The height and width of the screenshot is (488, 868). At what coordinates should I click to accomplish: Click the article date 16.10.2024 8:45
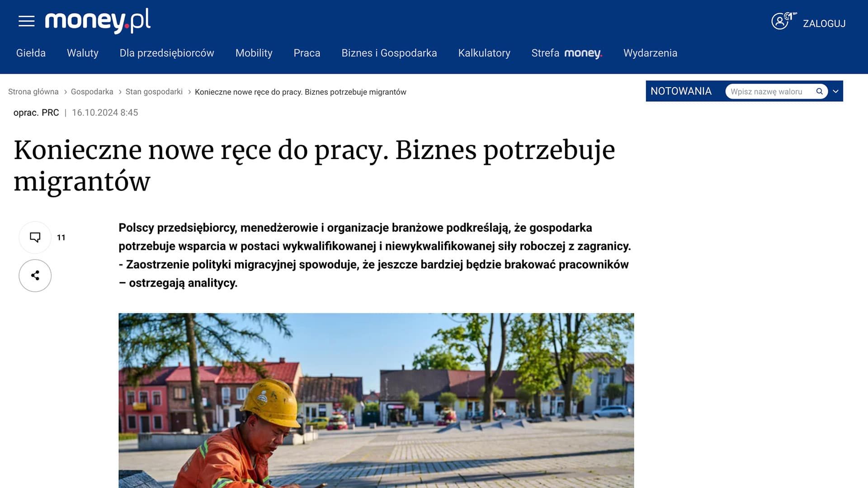pos(105,113)
